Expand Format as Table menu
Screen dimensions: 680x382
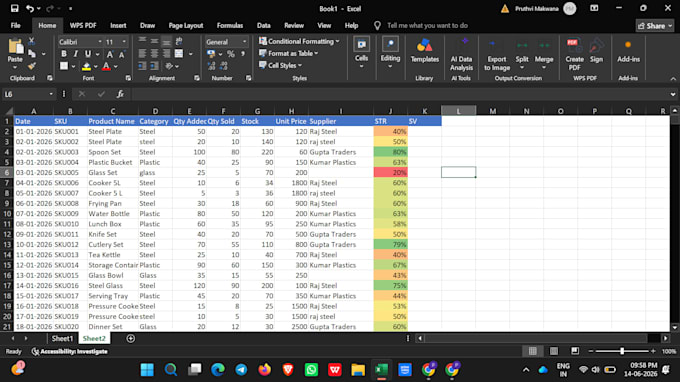click(x=288, y=53)
